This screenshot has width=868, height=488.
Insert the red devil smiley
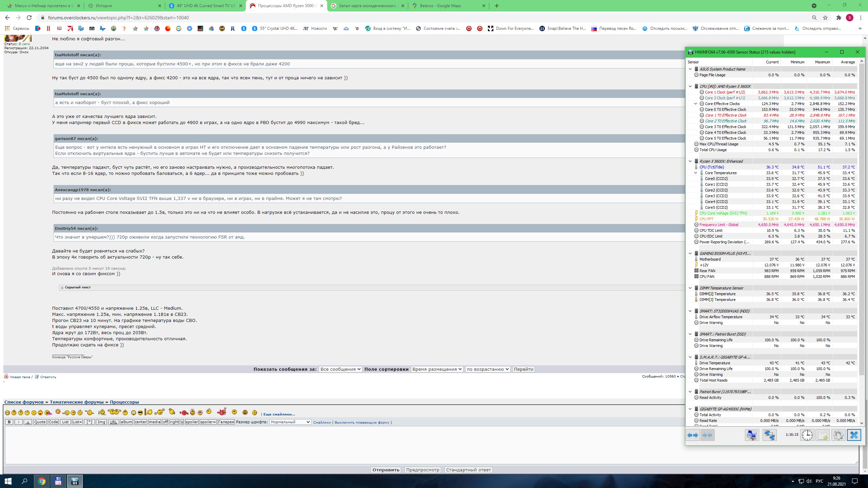tap(222, 412)
